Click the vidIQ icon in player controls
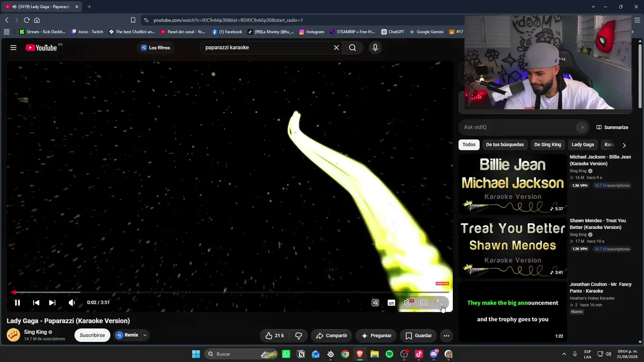This screenshot has height=362, width=644. point(375,303)
